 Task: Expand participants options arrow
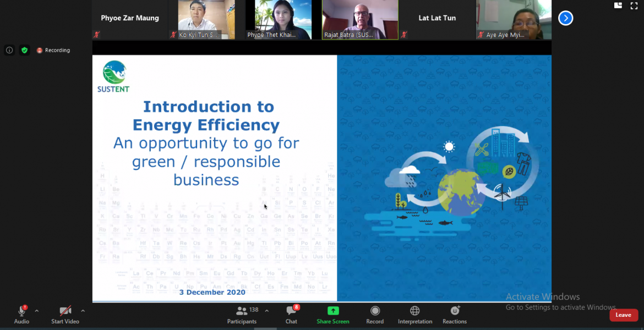point(266,311)
